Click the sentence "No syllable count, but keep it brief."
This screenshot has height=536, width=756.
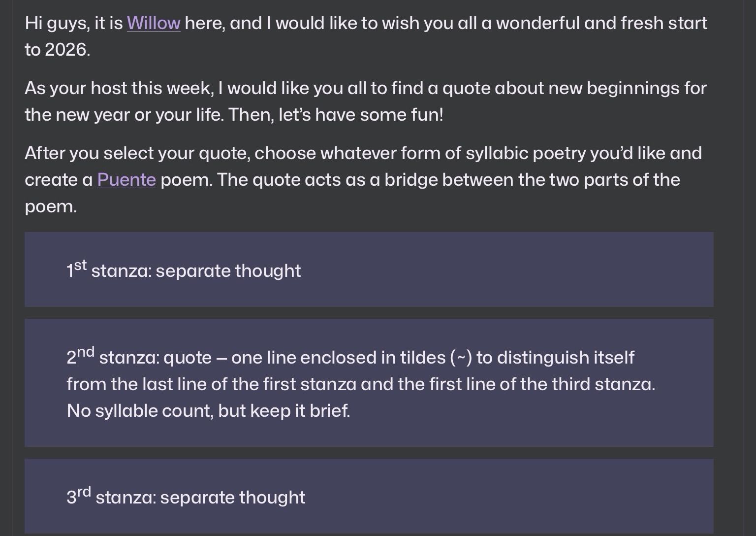coord(208,411)
